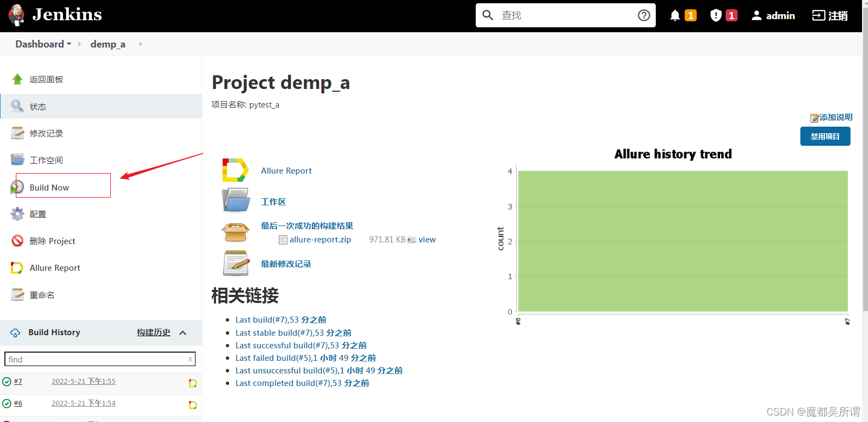This screenshot has width=868, height=422.
Task: Click the 删除 Project prohibition icon
Action: coord(17,240)
